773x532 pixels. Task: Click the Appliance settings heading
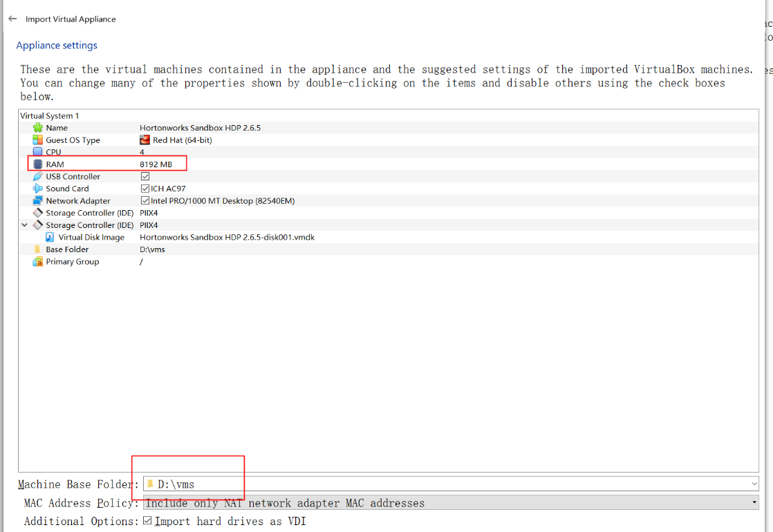coord(57,46)
